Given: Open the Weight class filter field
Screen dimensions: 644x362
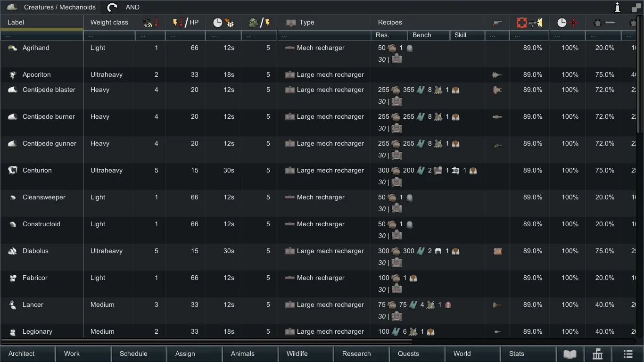Looking at the screenshot, I should tap(109, 36).
